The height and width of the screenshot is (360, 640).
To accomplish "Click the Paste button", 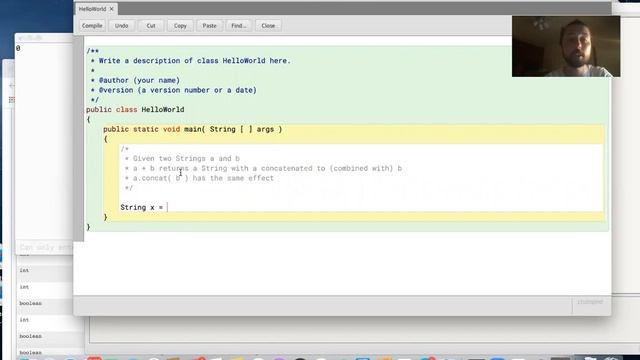I will (x=209, y=25).
